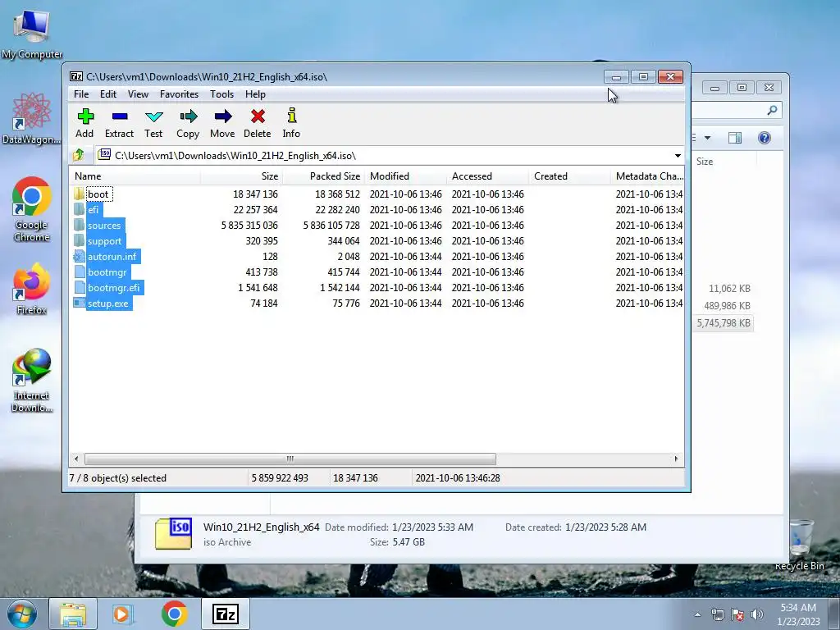Select the 5,745,798 KB file row
Screen dimensions: 840x630
724,323
